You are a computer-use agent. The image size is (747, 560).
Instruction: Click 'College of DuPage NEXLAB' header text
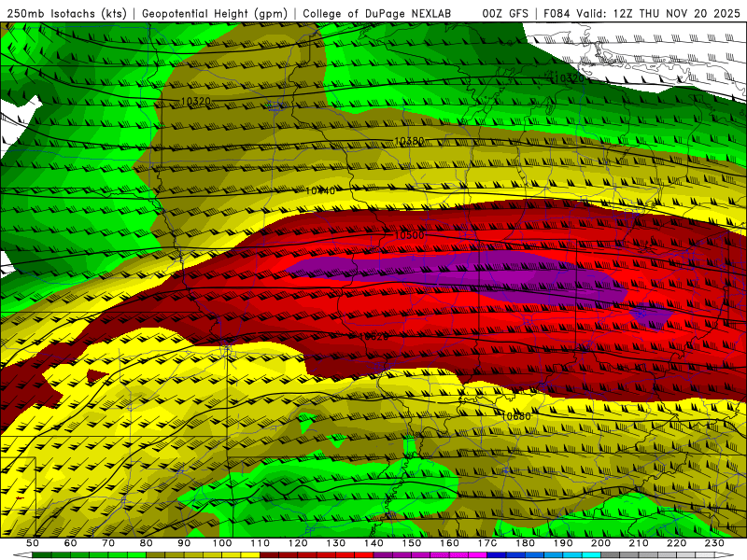(x=377, y=13)
